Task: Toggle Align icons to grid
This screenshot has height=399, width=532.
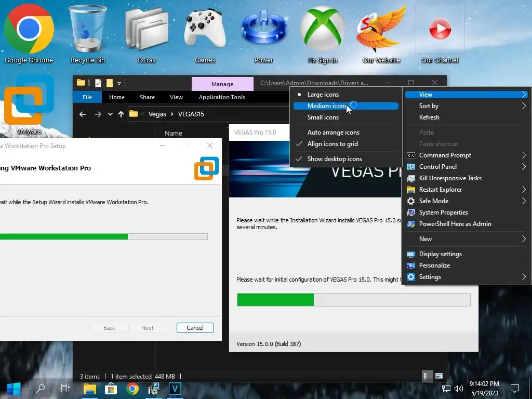Action: (346, 144)
